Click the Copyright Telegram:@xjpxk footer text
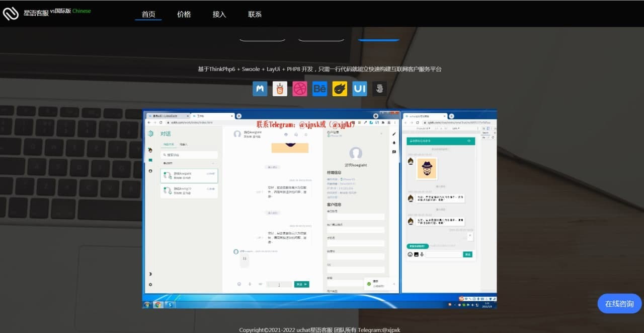 [319, 329]
